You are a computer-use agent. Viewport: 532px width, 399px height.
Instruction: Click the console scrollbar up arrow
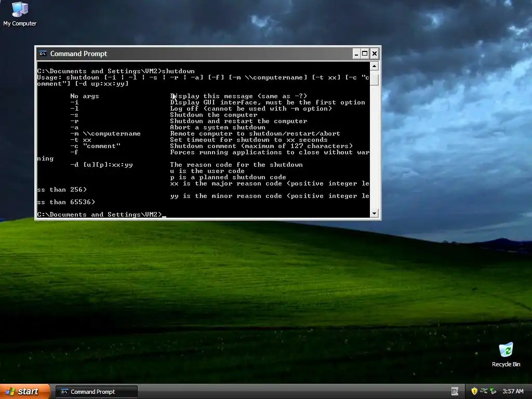374,66
